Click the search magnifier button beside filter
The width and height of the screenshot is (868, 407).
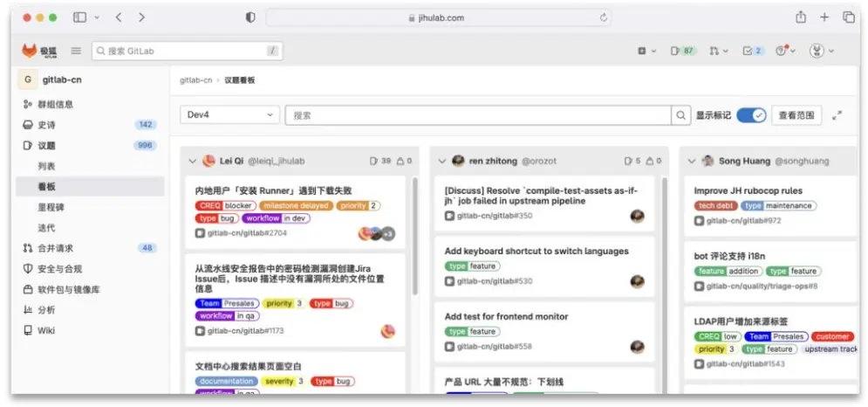[680, 115]
